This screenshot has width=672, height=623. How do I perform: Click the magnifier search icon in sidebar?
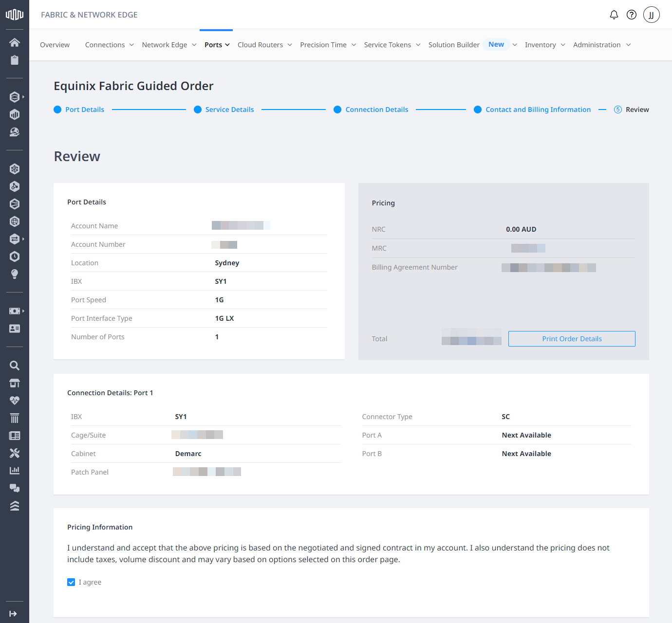coord(15,366)
